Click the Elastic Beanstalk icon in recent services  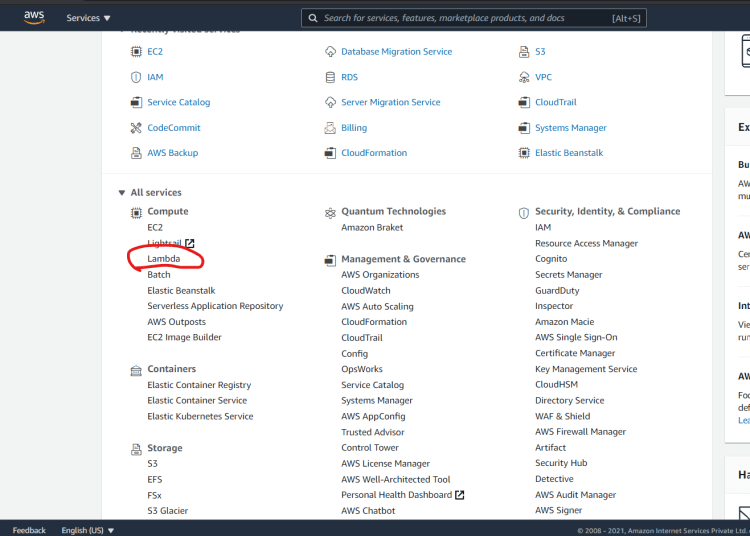pyautogui.click(x=524, y=153)
